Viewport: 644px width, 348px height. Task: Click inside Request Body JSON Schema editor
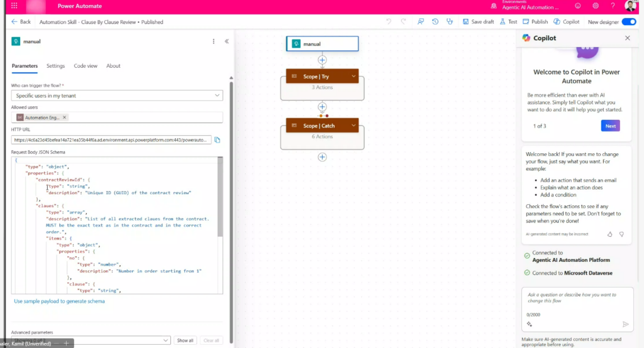point(115,225)
